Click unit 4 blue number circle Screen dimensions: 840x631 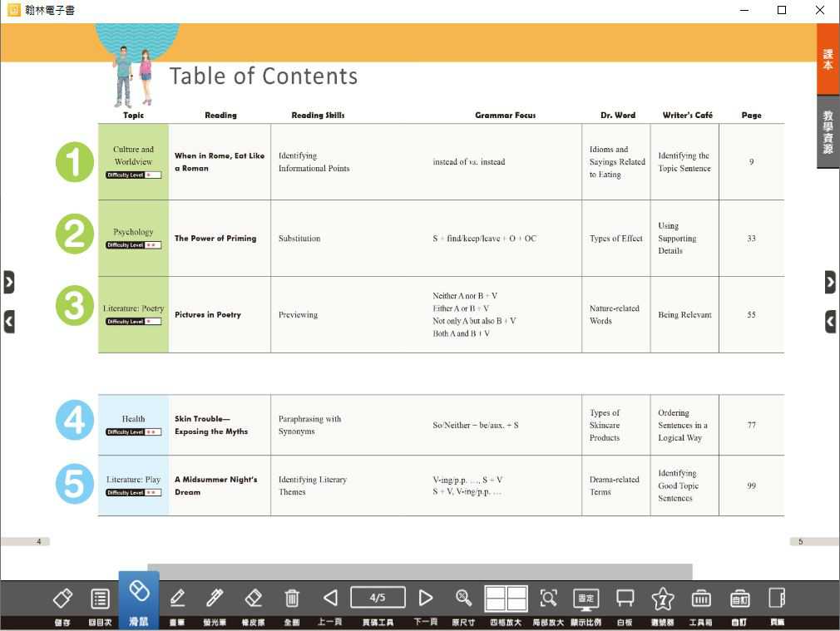tap(75, 420)
